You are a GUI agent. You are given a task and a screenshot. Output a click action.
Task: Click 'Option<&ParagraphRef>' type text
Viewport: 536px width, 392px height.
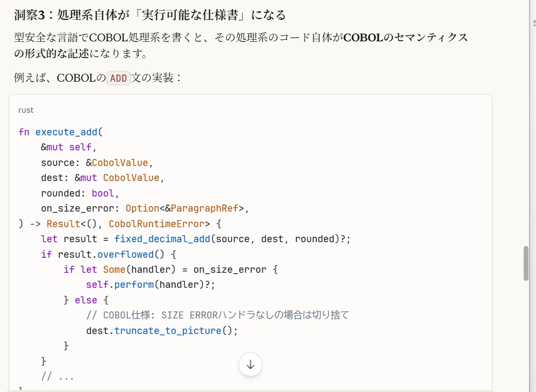[184, 208]
